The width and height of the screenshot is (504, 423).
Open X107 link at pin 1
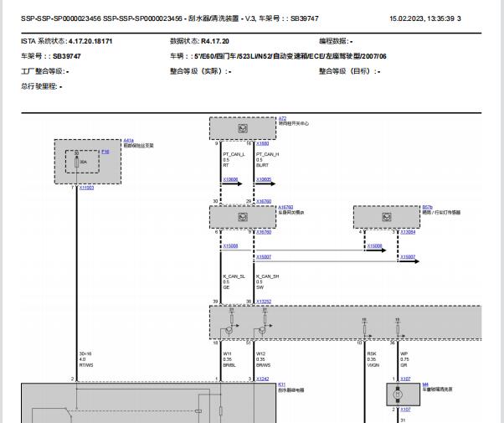[405, 379]
